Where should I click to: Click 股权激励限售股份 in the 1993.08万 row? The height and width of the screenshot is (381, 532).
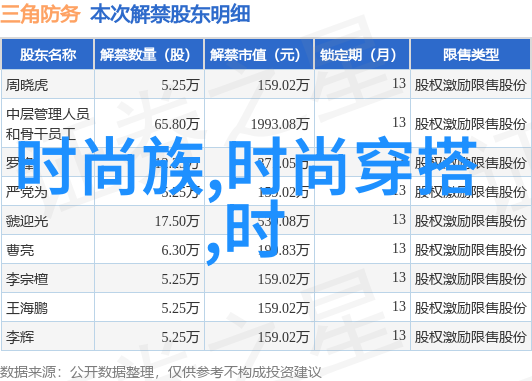(x=470, y=124)
